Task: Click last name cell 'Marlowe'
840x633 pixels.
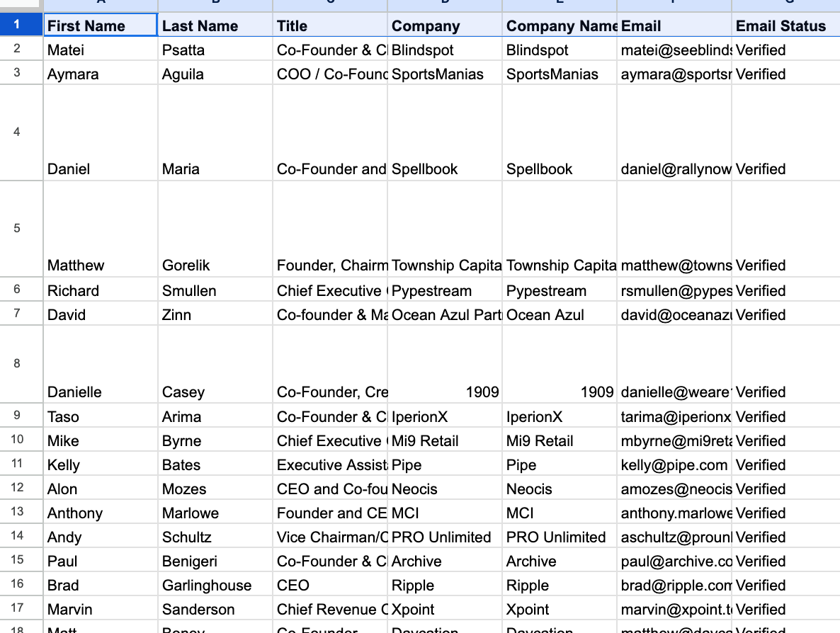Action: click(x=215, y=512)
